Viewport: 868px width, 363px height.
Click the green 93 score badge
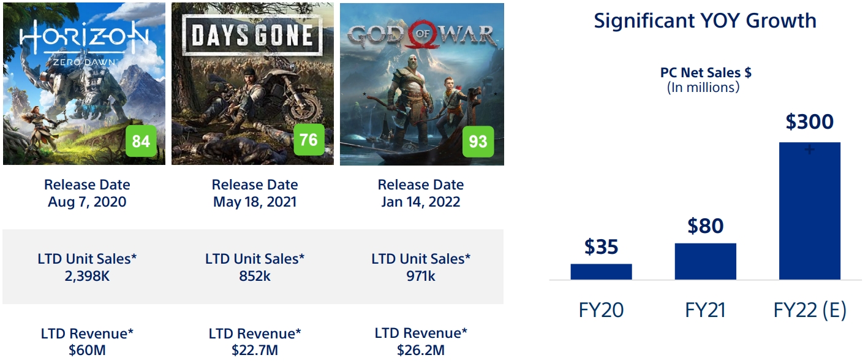point(478,142)
